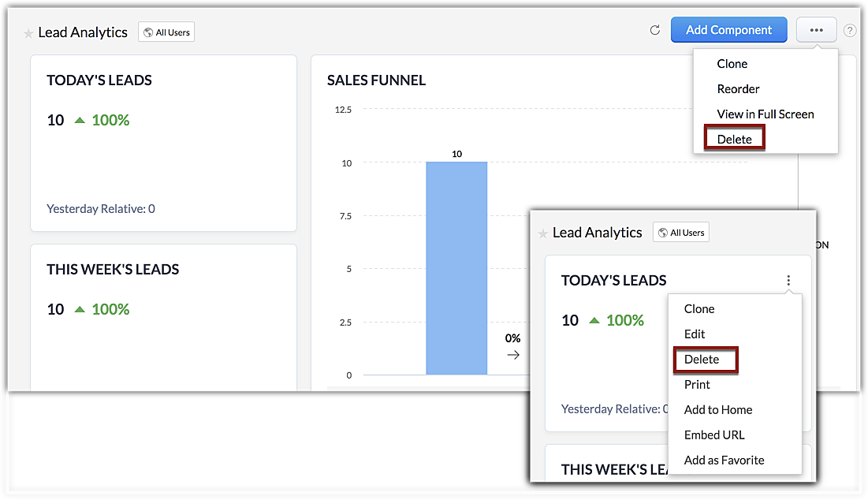This screenshot has width=868, height=500.
Task: Select Edit in the Today's Leads component menu
Action: click(695, 334)
